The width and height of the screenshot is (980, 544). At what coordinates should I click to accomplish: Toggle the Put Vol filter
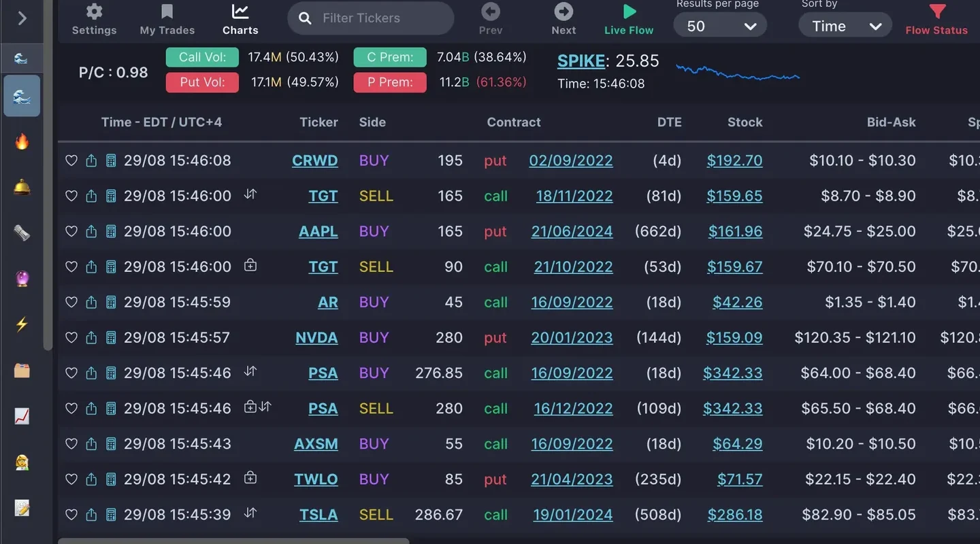pyautogui.click(x=202, y=82)
